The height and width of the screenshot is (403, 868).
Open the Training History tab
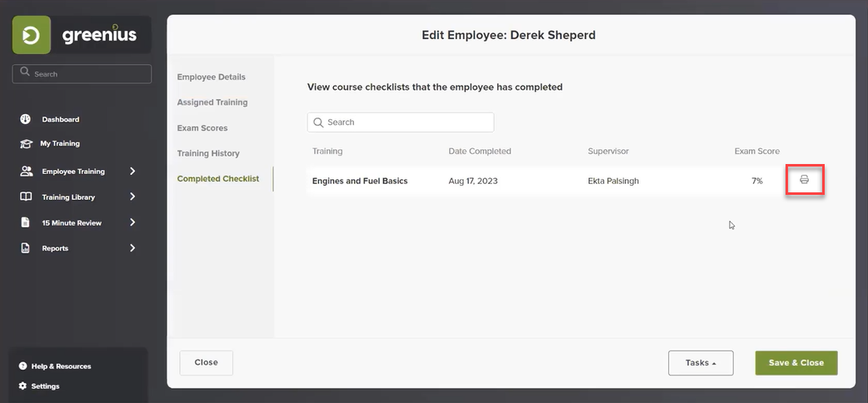(208, 153)
